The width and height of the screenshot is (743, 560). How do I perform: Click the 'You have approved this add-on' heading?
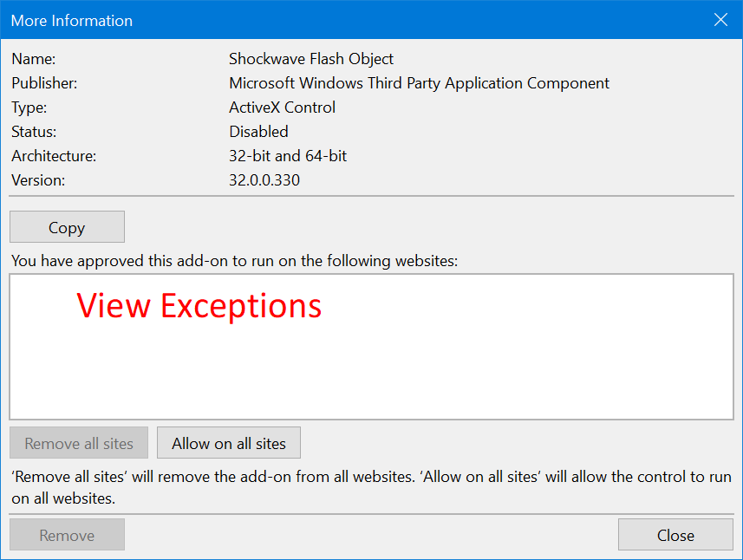click(234, 260)
